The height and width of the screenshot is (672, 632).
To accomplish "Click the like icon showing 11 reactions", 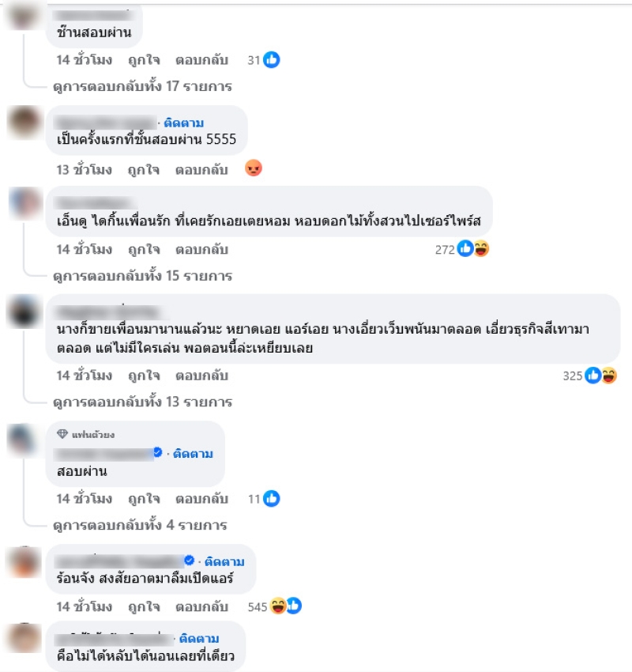I will coord(272,499).
